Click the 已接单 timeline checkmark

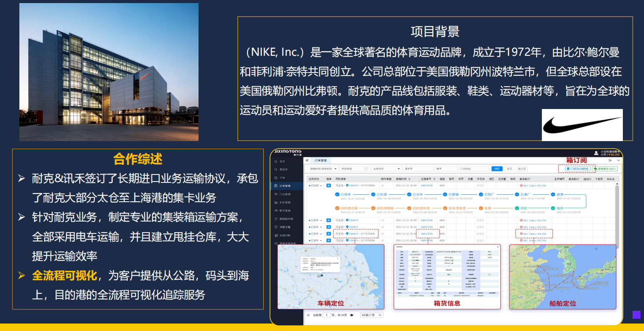[x=337, y=194]
